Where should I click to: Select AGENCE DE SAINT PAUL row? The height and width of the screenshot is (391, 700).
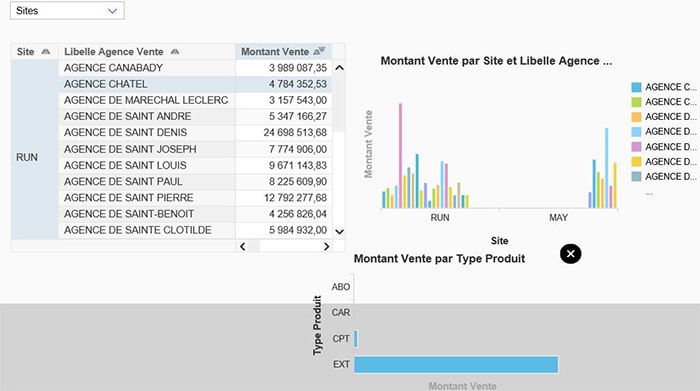pyautogui.click(x=195, y=182)
